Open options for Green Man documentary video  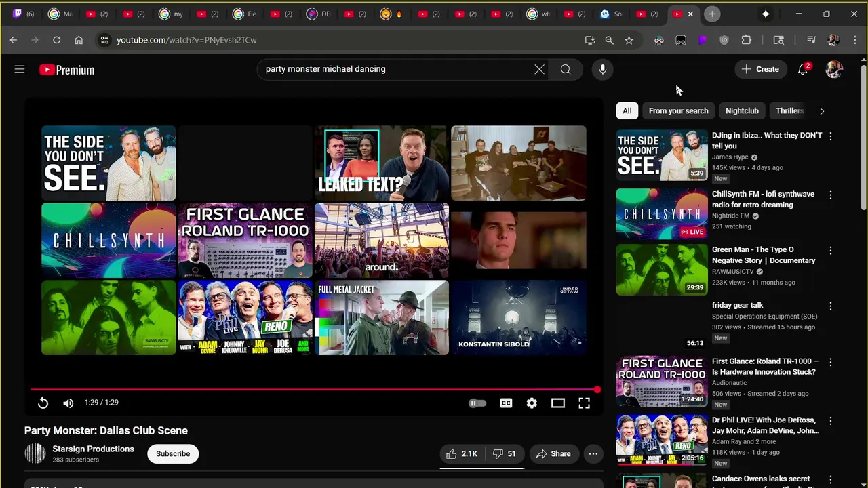(831, 251)
